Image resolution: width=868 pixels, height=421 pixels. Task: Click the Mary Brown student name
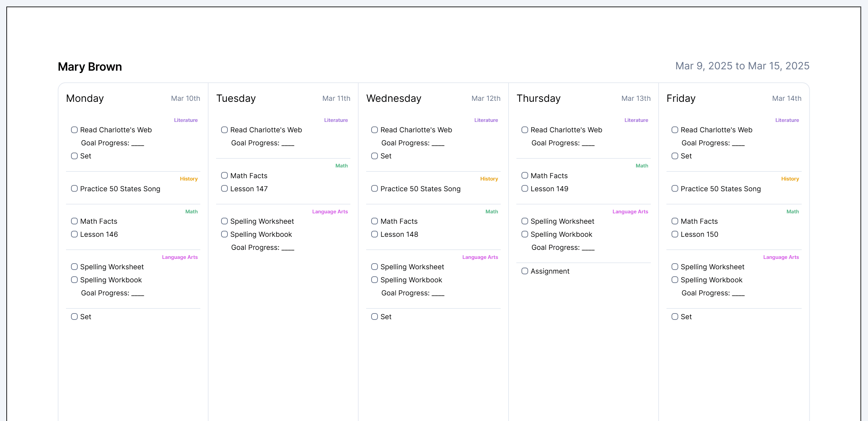coord(90,67)
